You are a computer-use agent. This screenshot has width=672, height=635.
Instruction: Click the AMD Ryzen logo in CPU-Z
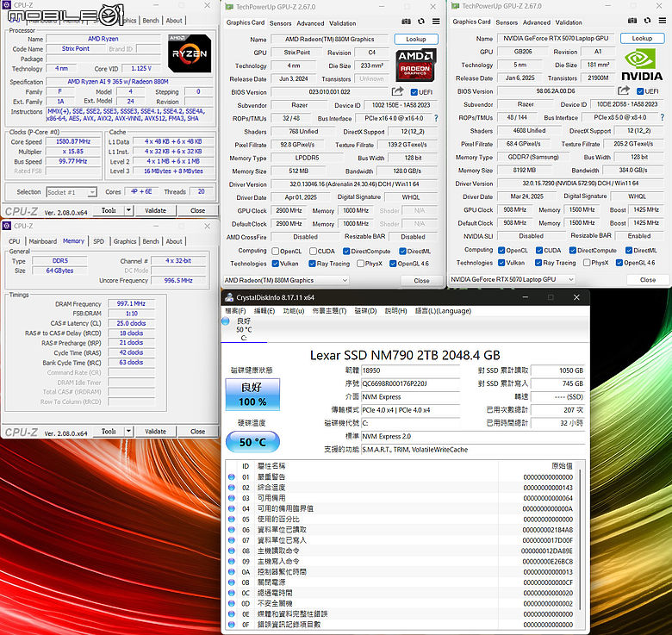[190, 53]
